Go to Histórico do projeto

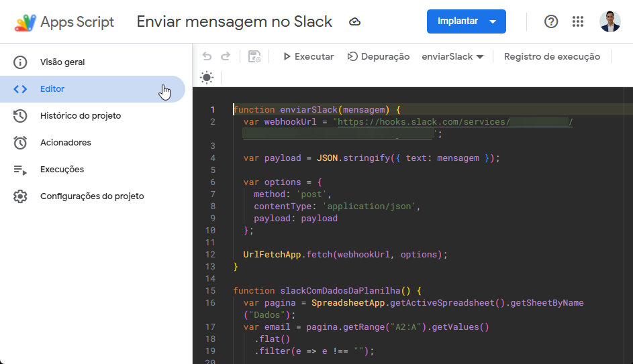point(80,116)
